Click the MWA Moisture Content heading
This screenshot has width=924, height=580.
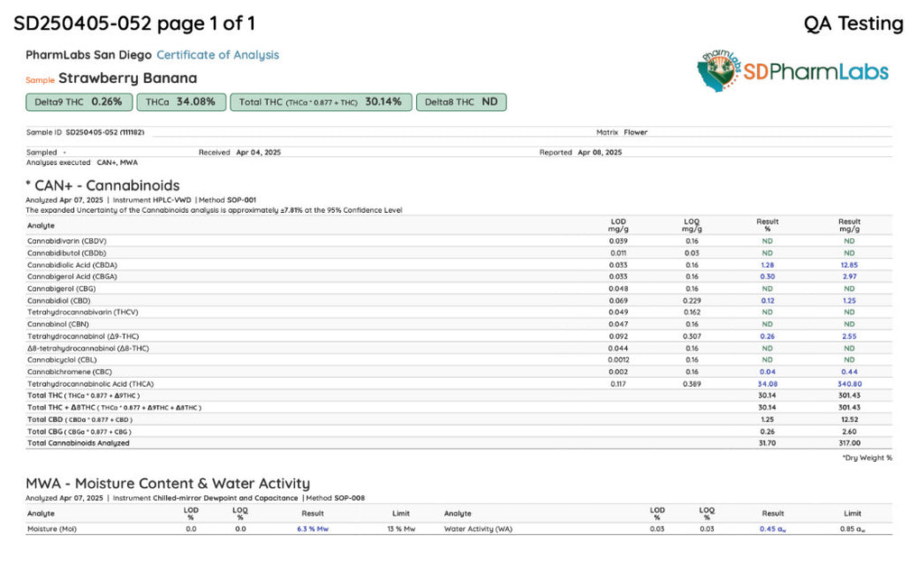pos(168,483)
